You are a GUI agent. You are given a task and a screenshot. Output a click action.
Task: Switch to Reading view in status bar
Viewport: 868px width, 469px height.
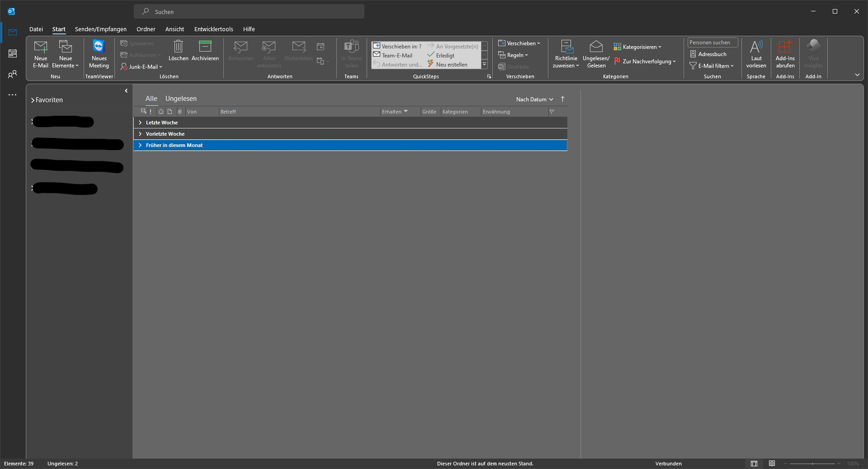[772, 464]
